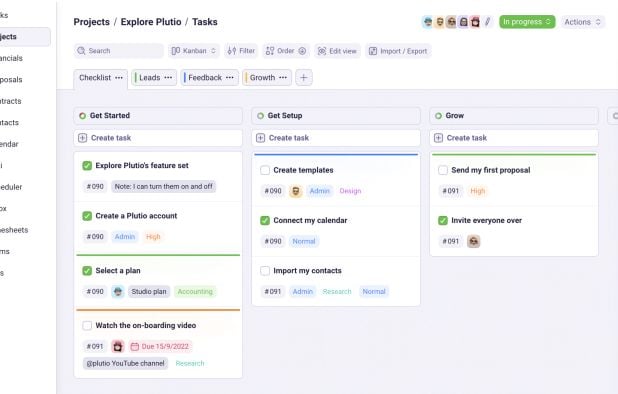Click Create task field under Get Setup
This screenshot has width=618, height=394.
(x=336, y=138)
